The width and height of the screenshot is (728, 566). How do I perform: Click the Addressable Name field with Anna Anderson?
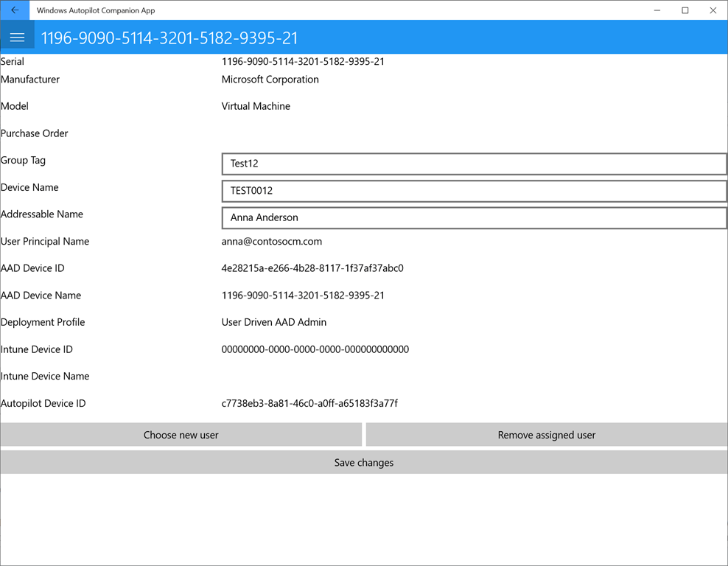[x=472, y=217]
